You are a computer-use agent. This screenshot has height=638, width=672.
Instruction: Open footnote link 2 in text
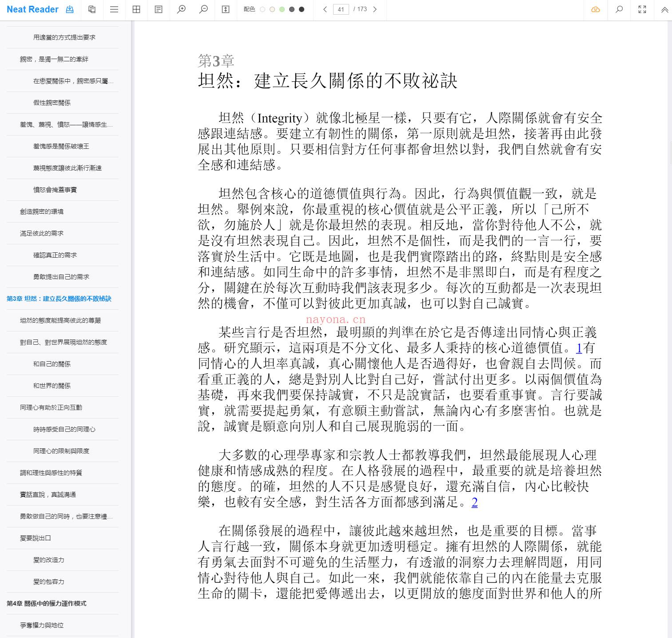pos(475,502)
